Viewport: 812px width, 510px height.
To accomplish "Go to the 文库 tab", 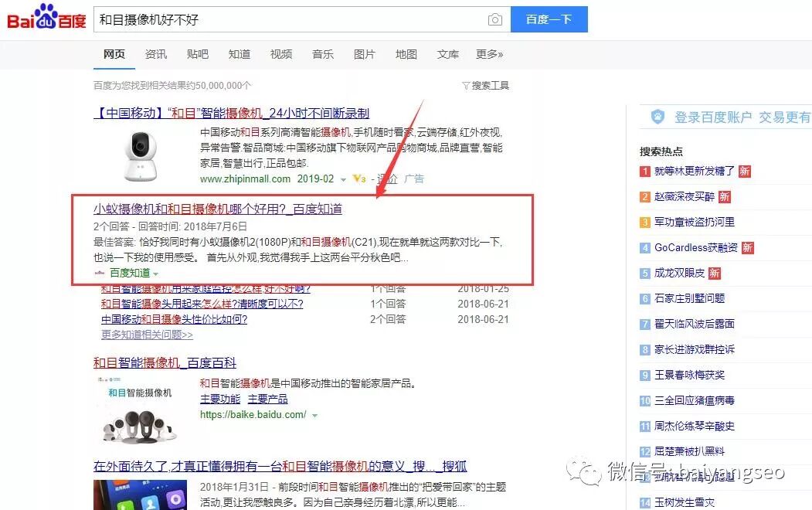I will pyautogui.click(x=448, y=54).
